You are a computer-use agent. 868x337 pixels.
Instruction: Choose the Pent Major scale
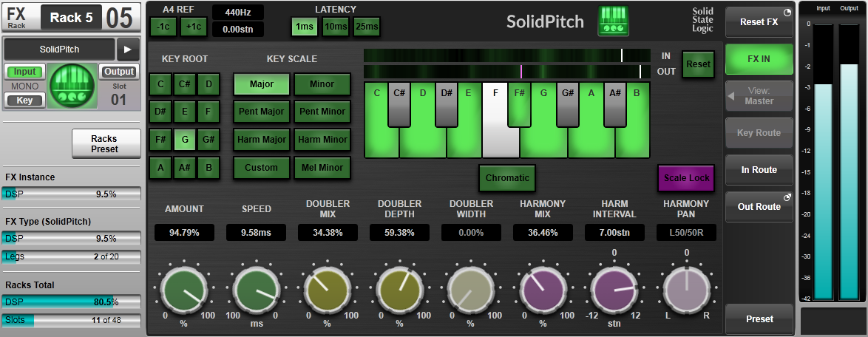click(261, 112)
